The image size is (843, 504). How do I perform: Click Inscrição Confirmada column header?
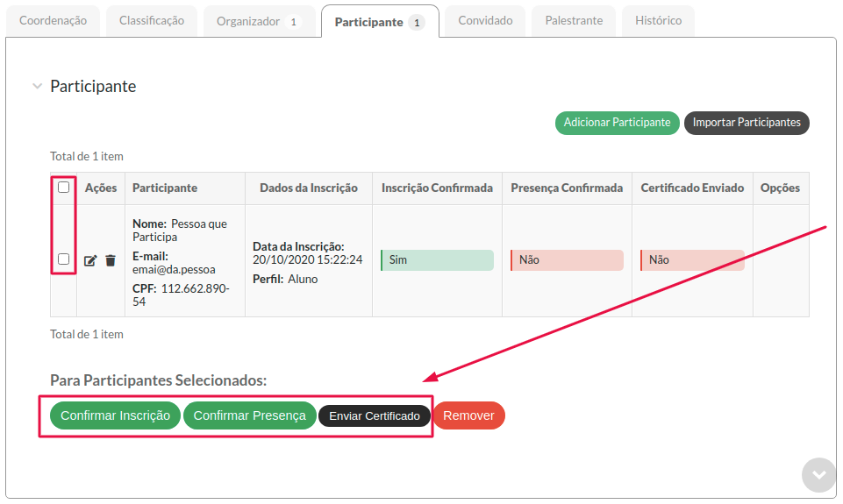(437, 188)
